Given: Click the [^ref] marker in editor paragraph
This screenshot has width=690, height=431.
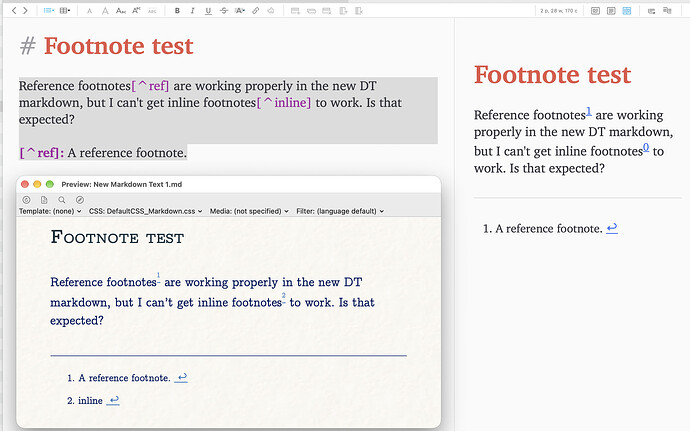Looking at the screenshot, I should coord(150,85).
